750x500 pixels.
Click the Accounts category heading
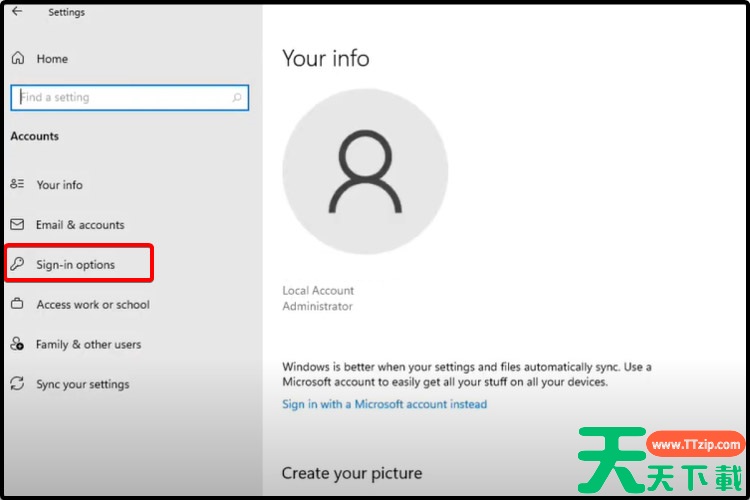click(x=34, y=136)
